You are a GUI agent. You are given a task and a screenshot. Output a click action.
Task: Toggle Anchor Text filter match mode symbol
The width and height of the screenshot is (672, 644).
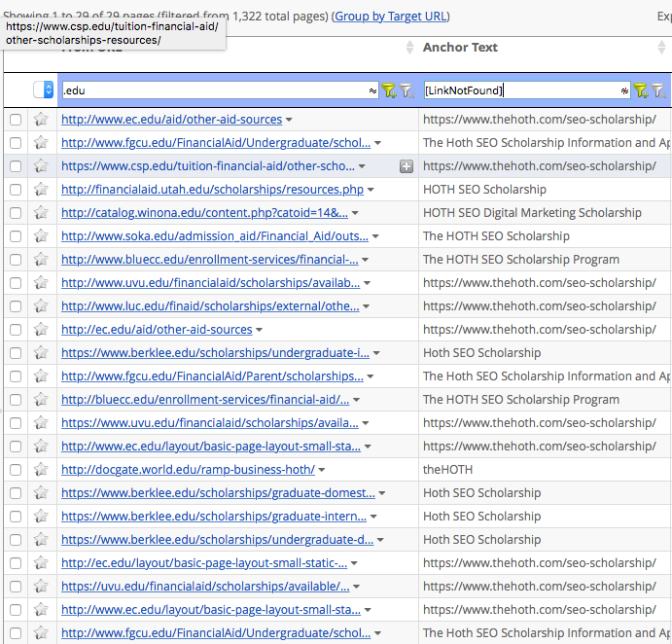(624, 90)
